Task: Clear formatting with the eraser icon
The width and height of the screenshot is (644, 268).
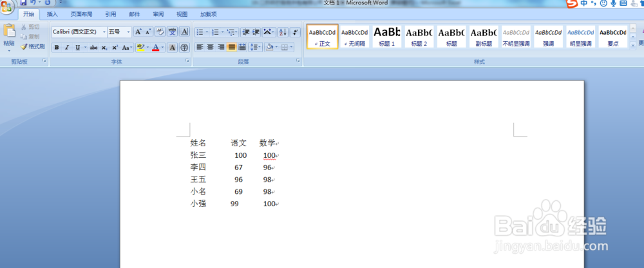Action: tap(160, 32)
